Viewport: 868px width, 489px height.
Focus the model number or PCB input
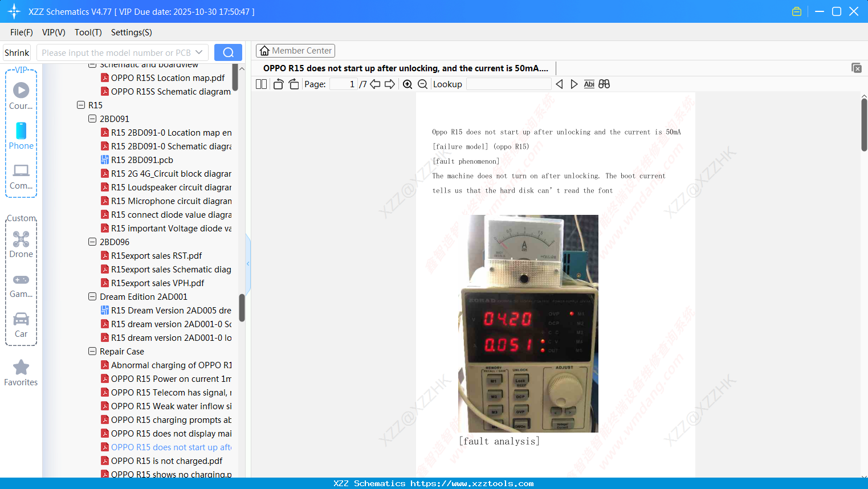pyautogui.click(x=116, y=52)
